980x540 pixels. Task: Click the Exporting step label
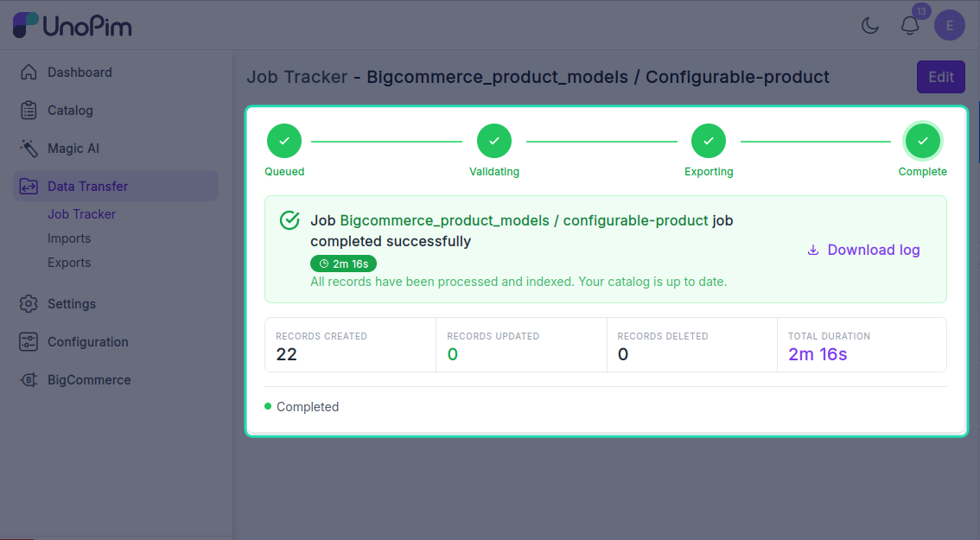click(709, 171)
